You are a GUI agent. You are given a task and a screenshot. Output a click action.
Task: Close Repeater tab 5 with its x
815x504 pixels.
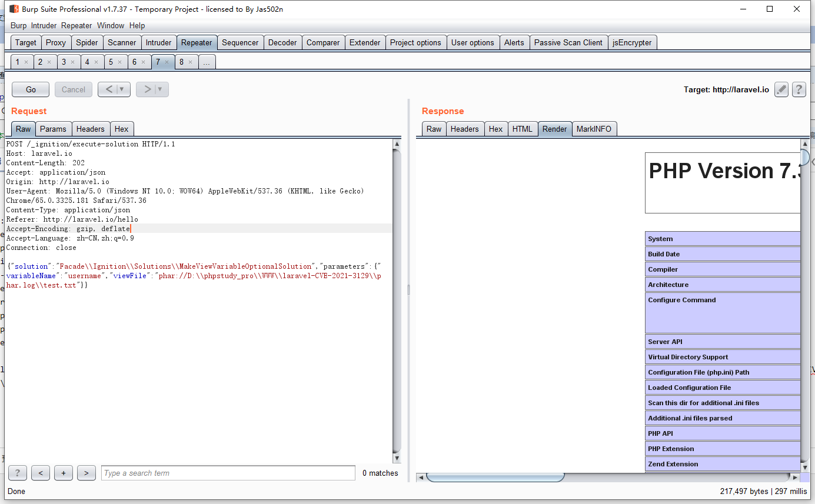[x=119, y=62]
